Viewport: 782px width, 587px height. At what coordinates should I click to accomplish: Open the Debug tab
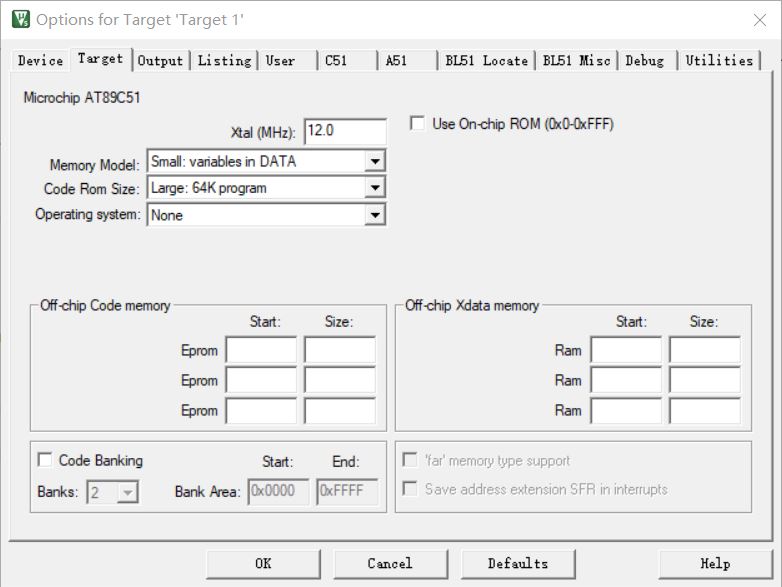coord(645,61)
